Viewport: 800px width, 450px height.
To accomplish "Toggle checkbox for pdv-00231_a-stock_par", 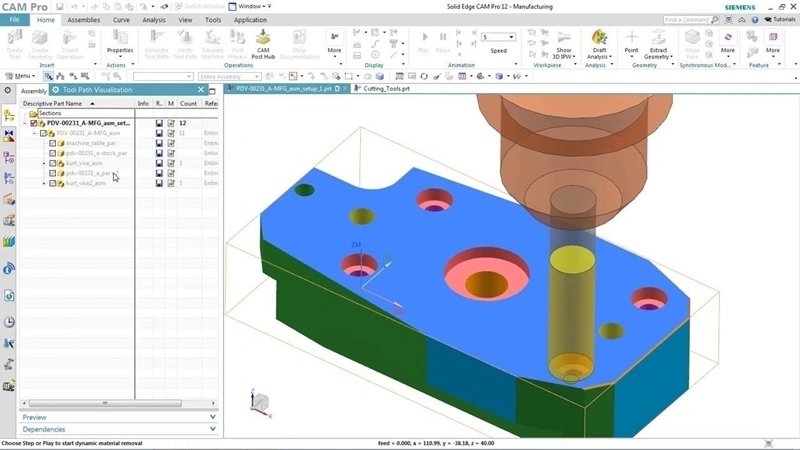I will coord(53,153).
